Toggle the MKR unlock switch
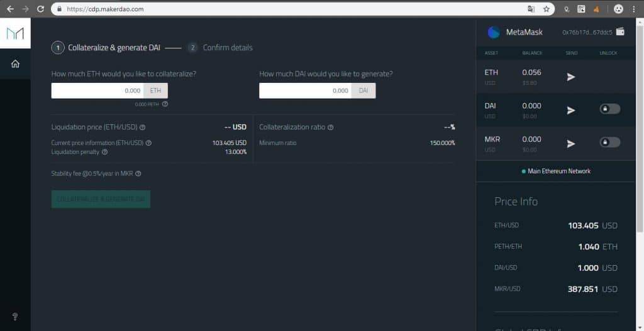 click(x=610, y=143)
